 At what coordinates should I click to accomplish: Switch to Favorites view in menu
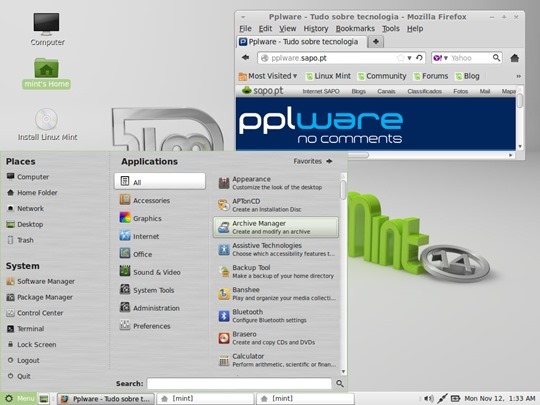coord(313,161)
